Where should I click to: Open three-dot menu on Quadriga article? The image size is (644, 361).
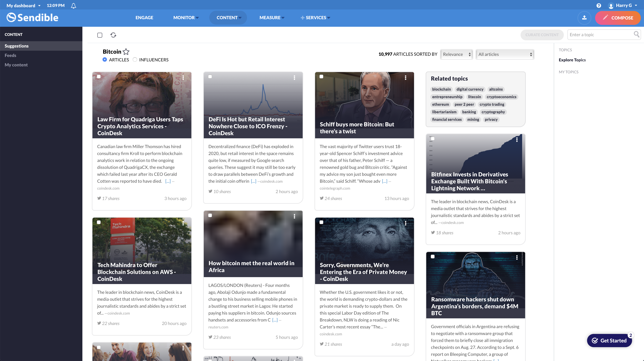(183, 78)
